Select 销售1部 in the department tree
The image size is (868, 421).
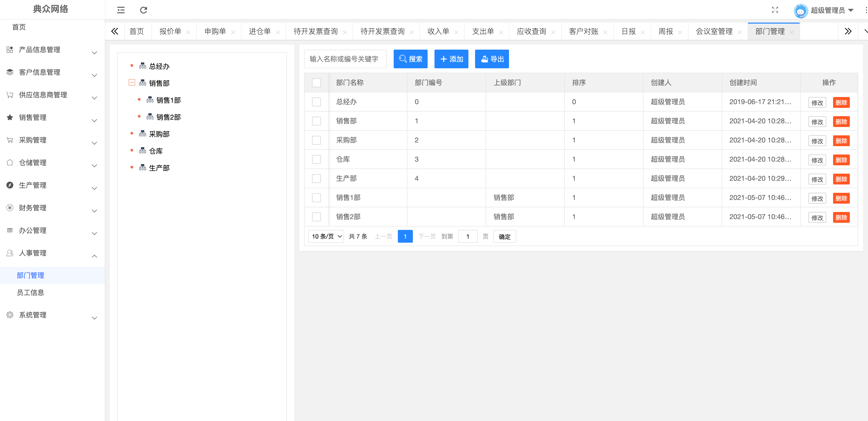168,100
